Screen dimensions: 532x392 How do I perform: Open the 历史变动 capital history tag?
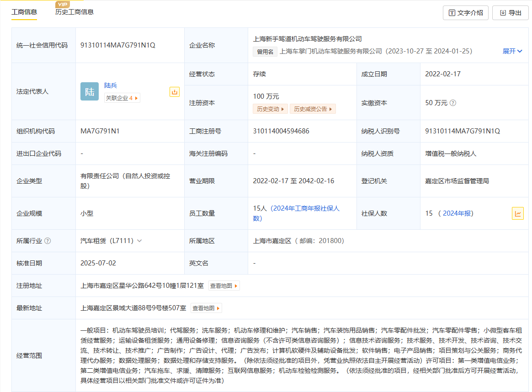point(270,109)
